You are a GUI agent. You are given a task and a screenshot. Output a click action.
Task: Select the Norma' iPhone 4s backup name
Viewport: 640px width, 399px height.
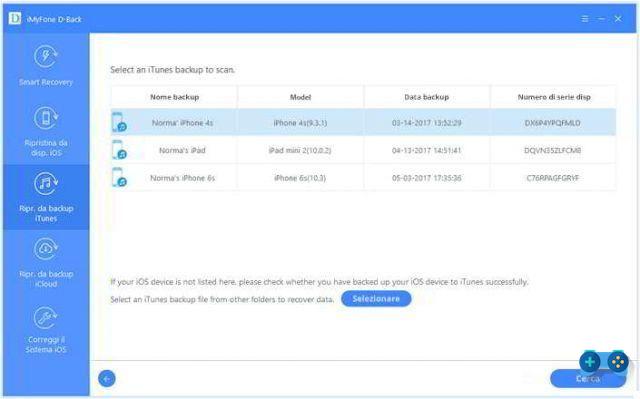tap(182, 123)
